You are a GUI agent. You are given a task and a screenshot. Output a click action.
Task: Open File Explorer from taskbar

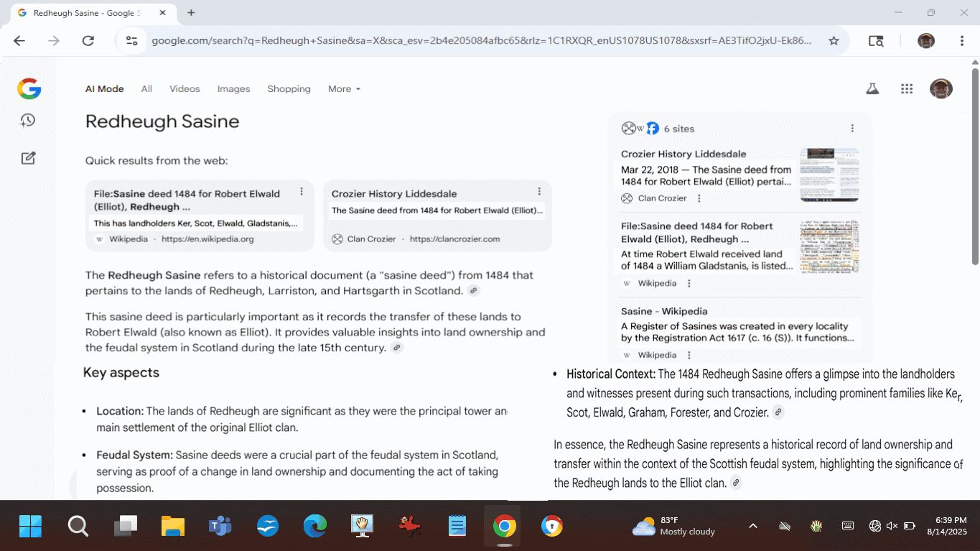[173, 527]
